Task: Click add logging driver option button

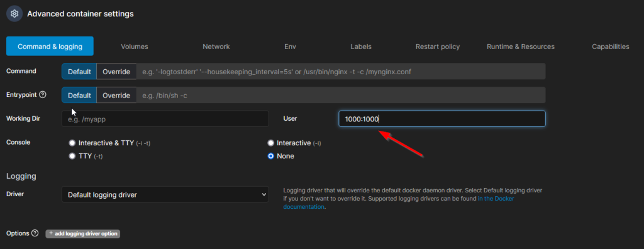Action: tap(82, 233)
